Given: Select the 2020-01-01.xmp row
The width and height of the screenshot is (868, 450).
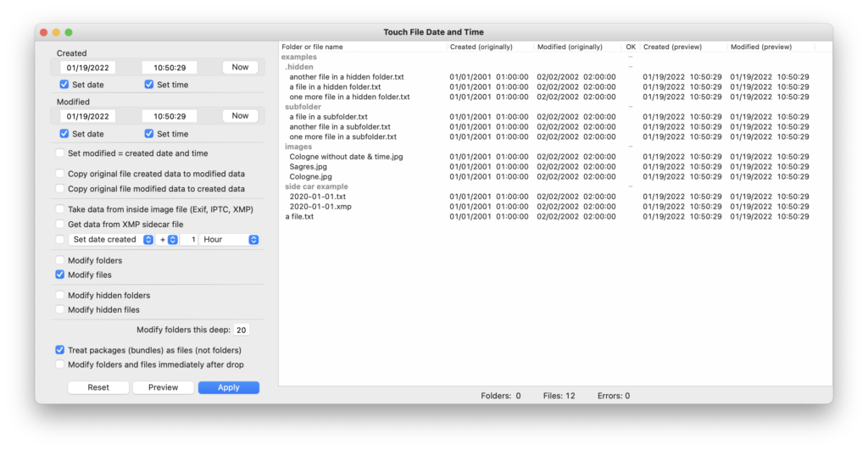Looking at the screenshot, I should [x=555, y=207].
